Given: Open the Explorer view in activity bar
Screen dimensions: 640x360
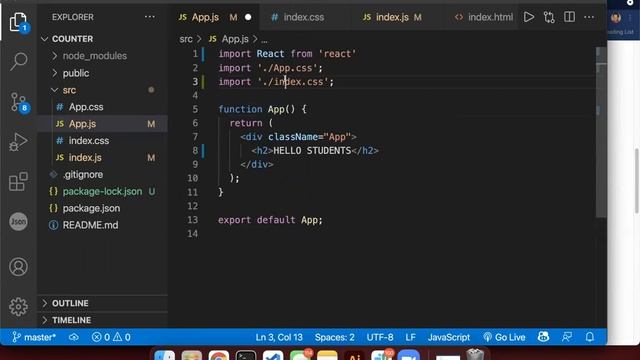Looking at the screenshot, I should click(x=18, y=22).
